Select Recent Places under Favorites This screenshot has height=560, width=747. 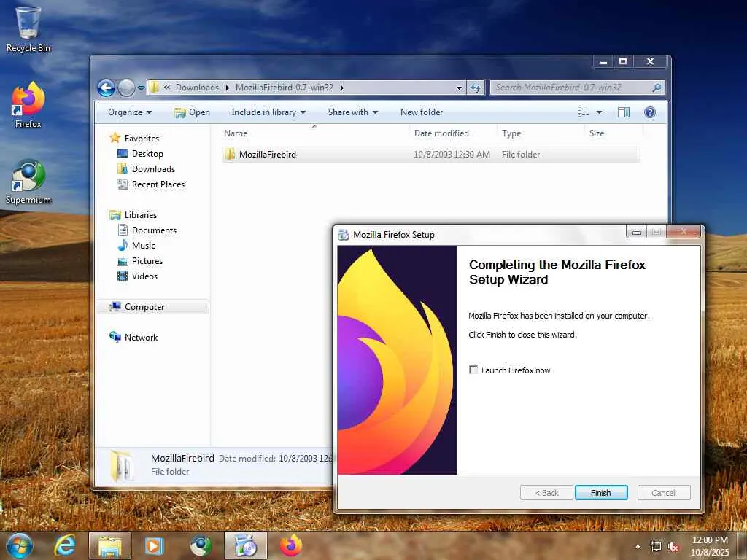(x=158, y=184)
